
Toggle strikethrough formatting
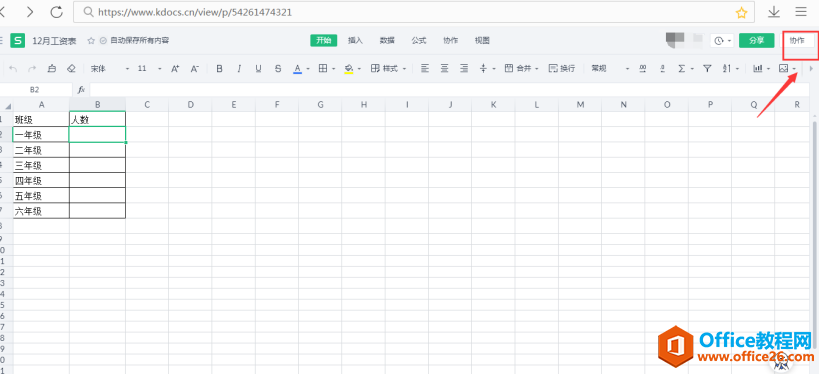(x=278, y=69)
